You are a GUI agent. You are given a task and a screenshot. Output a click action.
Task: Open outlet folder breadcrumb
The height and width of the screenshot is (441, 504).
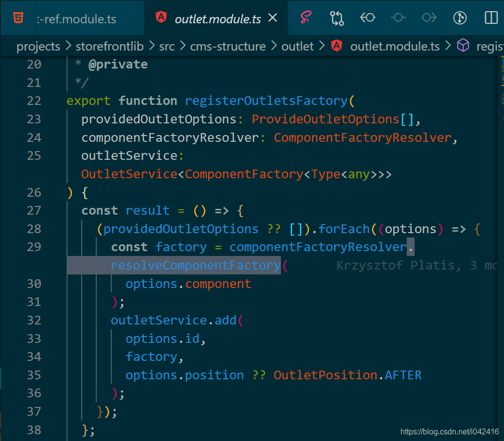tap(297, 47)
